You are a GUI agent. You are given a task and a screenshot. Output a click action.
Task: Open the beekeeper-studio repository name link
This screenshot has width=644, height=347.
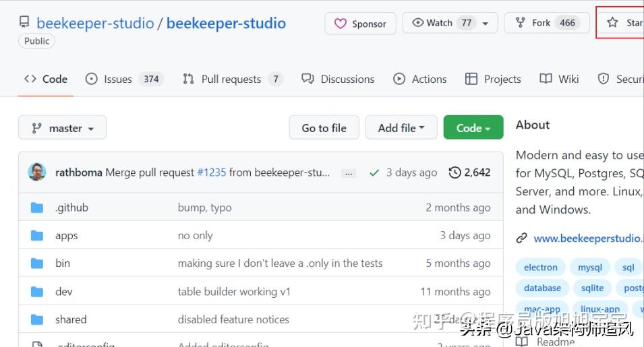(x=226, y=24)
